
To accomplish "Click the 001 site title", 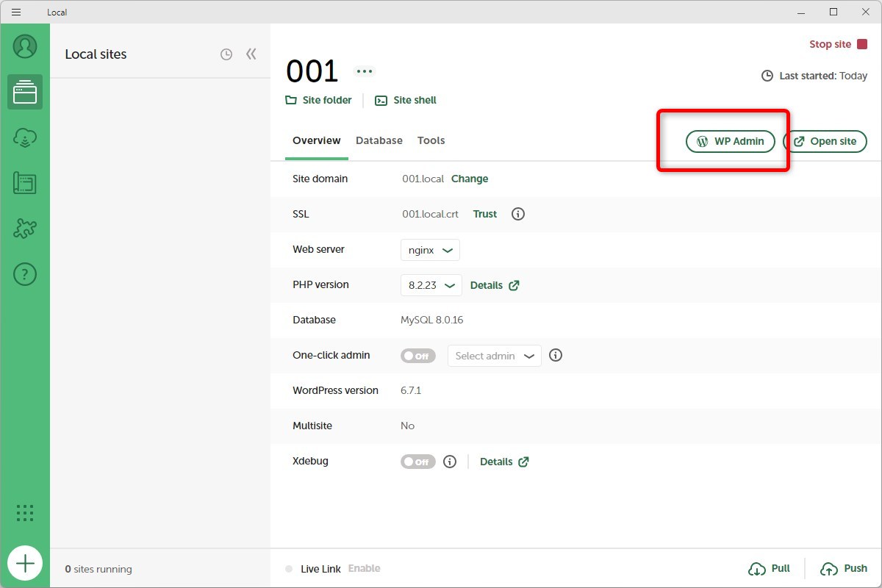I will point(312,71).
